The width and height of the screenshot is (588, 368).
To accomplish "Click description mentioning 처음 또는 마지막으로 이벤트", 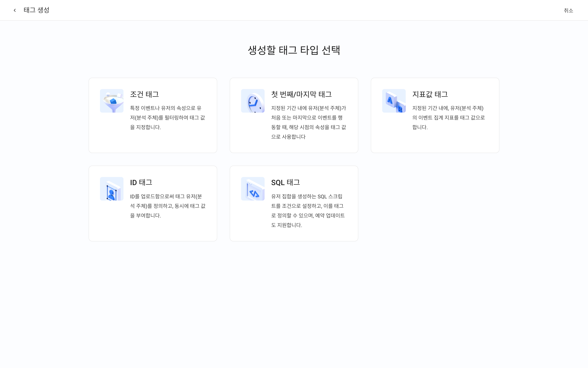I will 309,122.
